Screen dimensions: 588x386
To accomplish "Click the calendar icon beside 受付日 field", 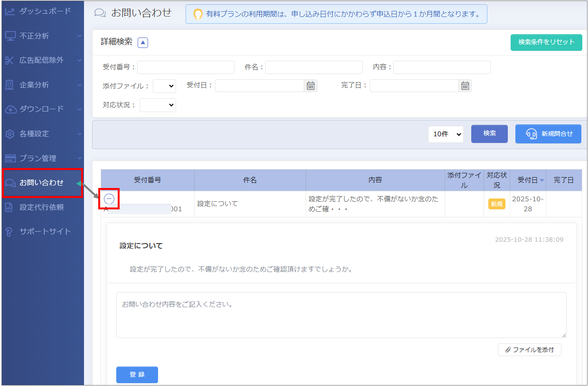I will [310, 85].
